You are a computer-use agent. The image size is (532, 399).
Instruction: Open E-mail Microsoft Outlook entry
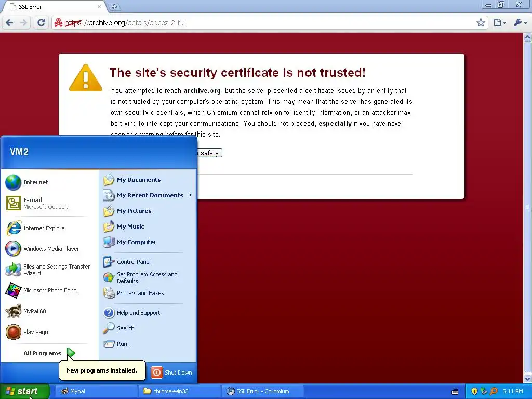pos(49,203)
